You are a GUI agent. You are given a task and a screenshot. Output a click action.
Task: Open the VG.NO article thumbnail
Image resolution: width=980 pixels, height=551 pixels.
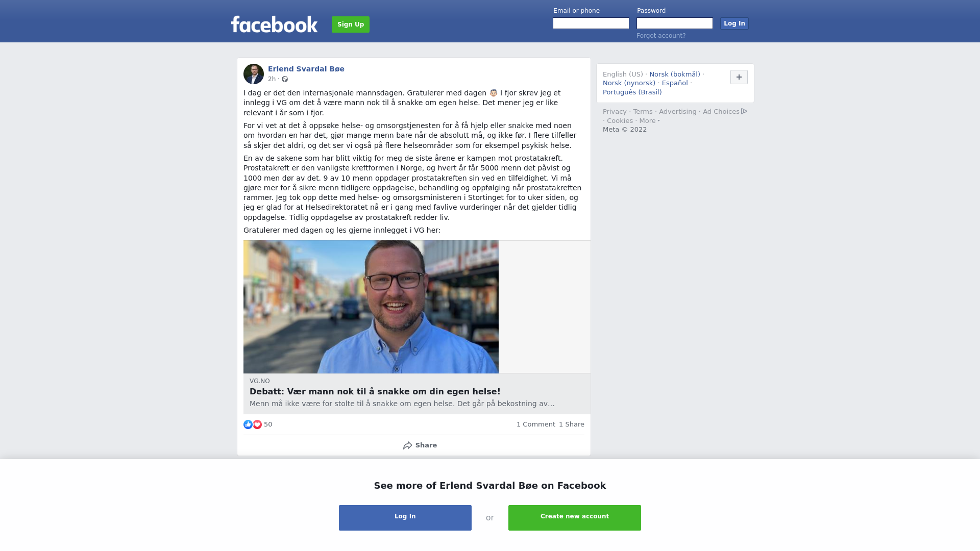(x=371, y=307)
